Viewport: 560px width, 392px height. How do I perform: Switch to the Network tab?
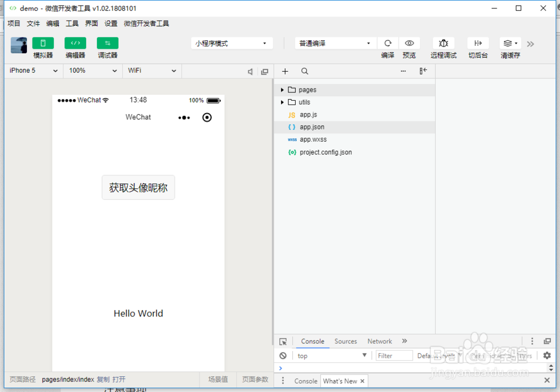tap(379, 341)
